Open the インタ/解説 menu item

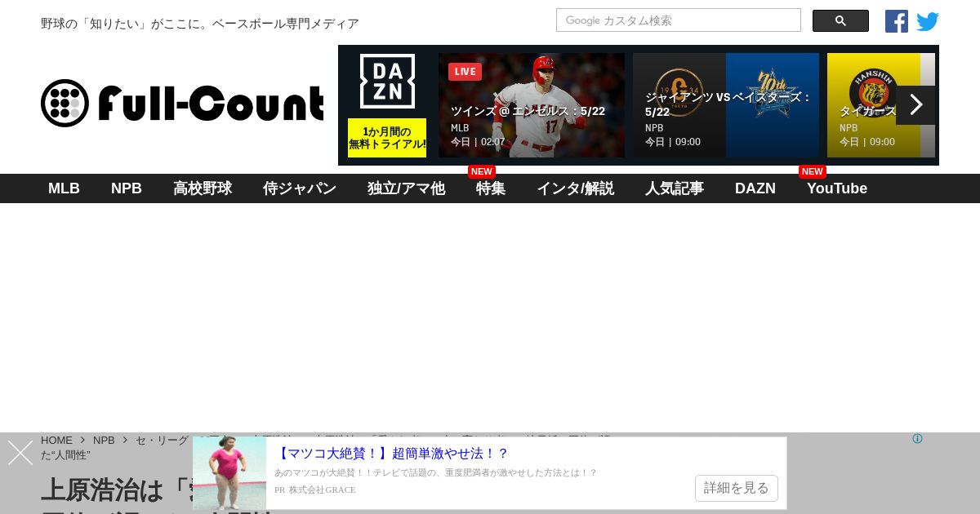pos(575,188)
